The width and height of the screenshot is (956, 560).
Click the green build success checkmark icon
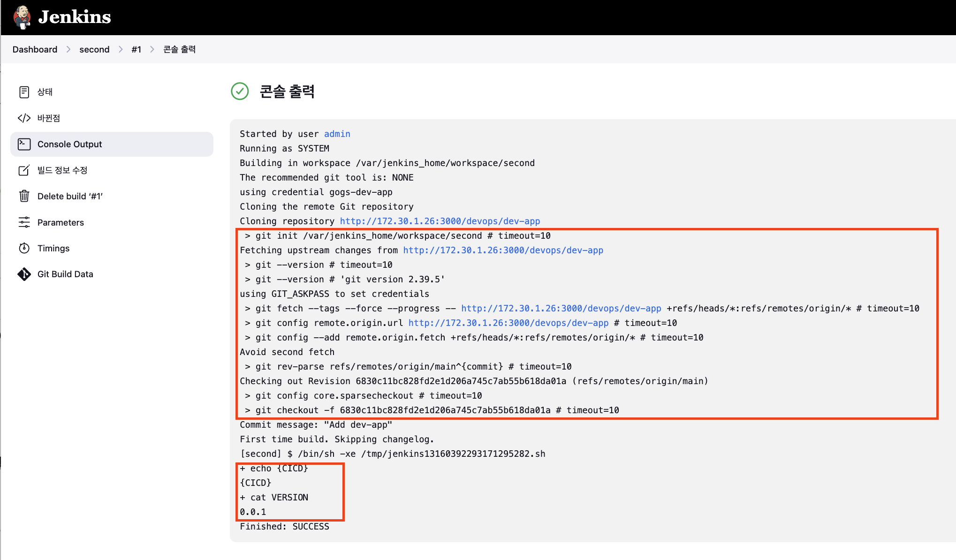click(x=240, y=91)
